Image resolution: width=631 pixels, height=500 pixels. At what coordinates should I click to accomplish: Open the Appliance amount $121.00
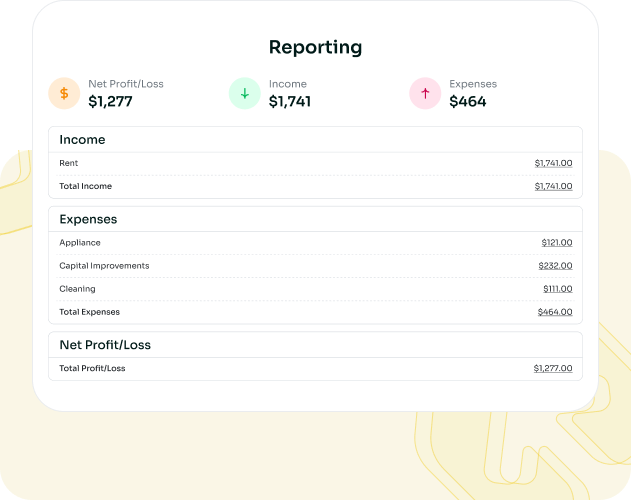(557, 243)
